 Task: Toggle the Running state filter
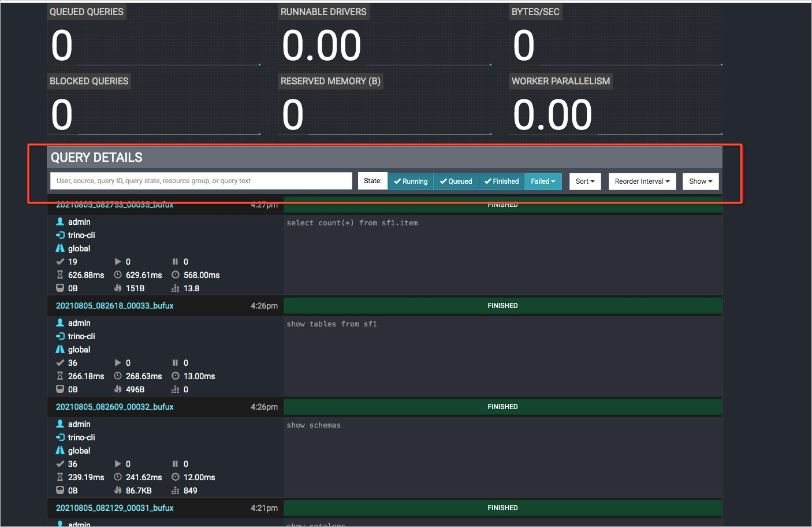(411, 181)
